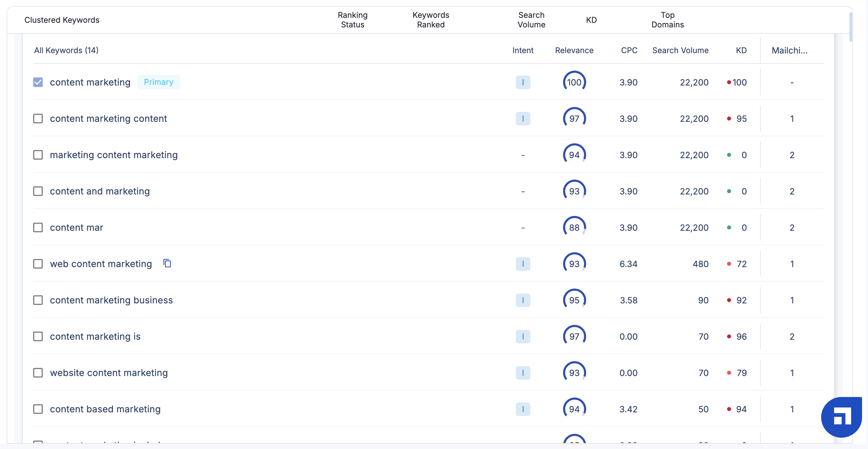
Task: Sort by Top Domains column
Action: pos(668,20)
